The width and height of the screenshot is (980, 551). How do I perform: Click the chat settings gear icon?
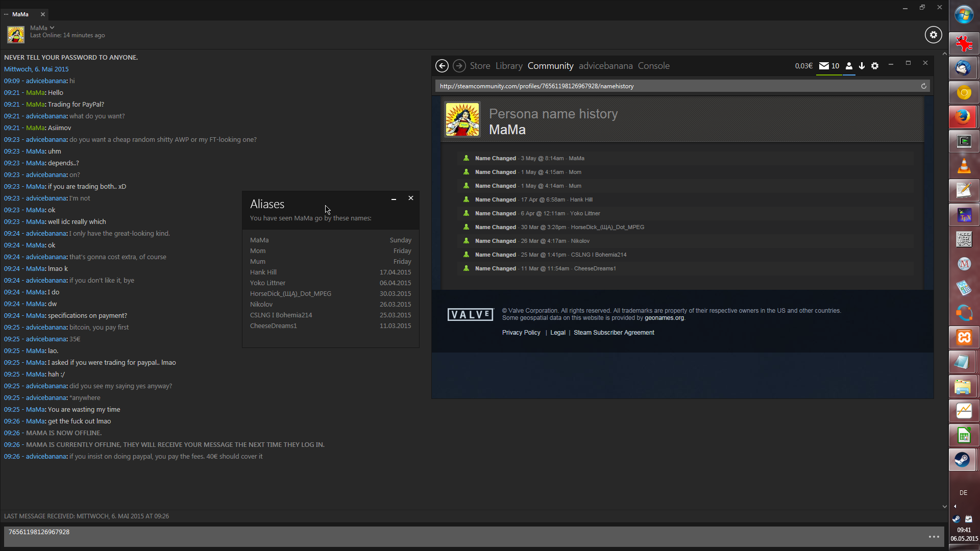click(933, 35)
